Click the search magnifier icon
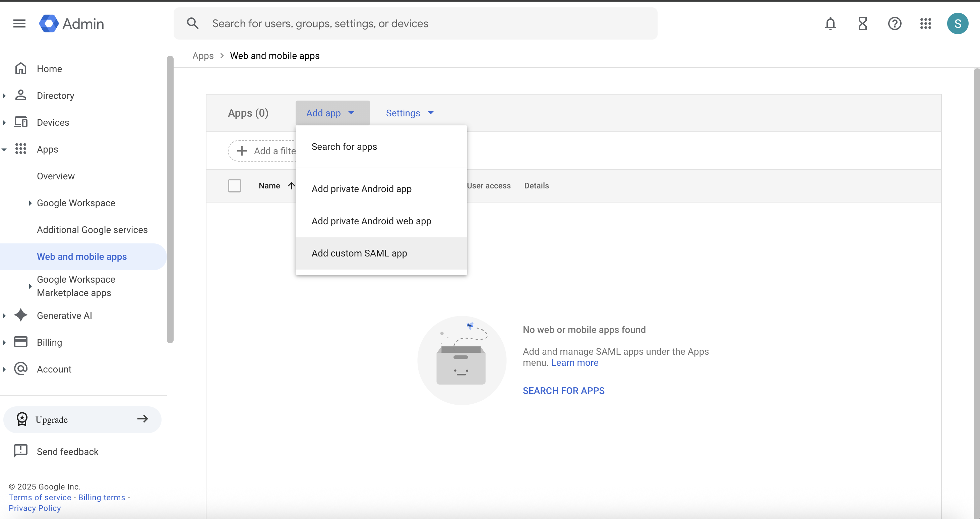Viewport: 980px width, 519px height. click(193, 23)
